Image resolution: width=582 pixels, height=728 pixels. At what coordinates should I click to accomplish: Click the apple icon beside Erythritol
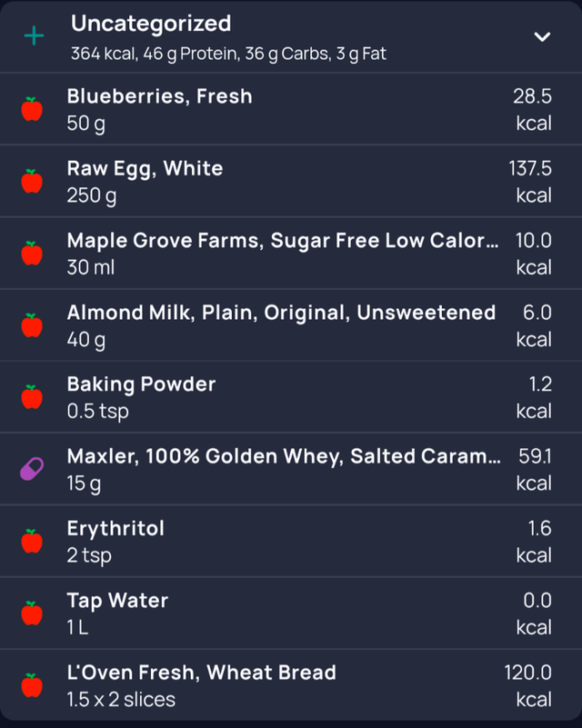tap(32, 541)
